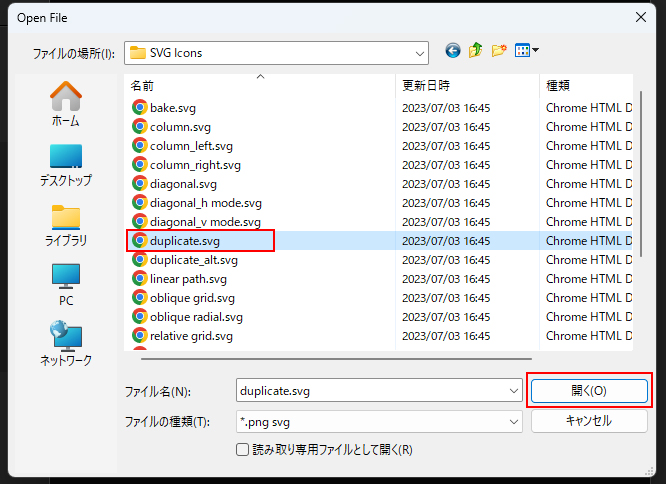Open the ネットワーク location in sidebar

(66, 344)
